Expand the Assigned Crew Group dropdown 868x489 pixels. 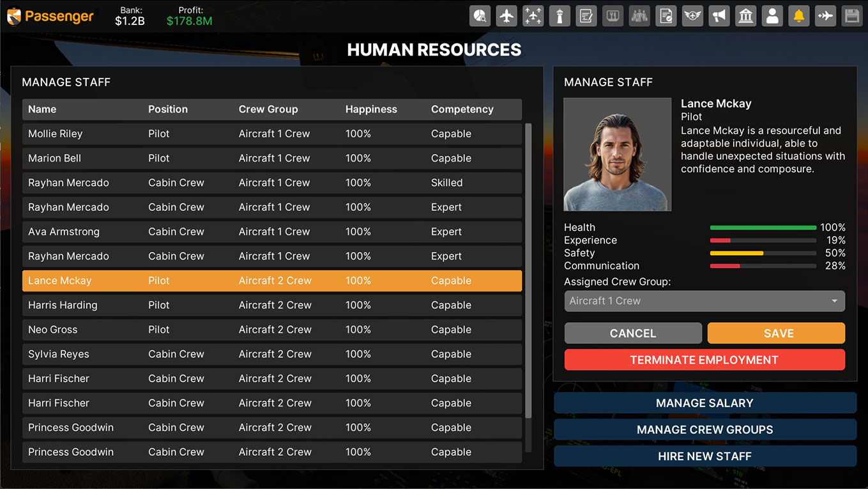(x=704, y=301)
